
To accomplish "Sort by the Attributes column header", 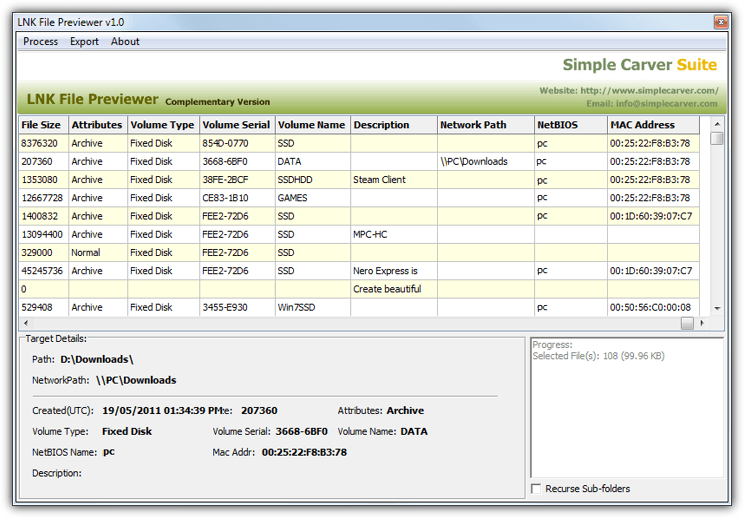I will pyautogui.click(x=98, y=125).
